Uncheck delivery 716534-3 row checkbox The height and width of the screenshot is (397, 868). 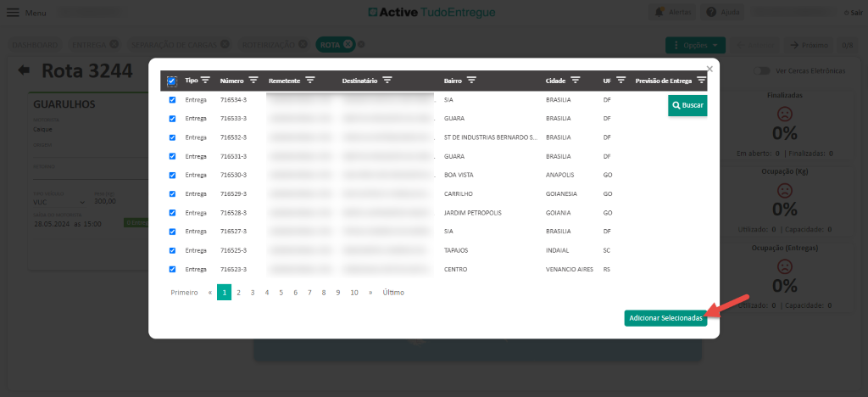(x=173, y=100)
